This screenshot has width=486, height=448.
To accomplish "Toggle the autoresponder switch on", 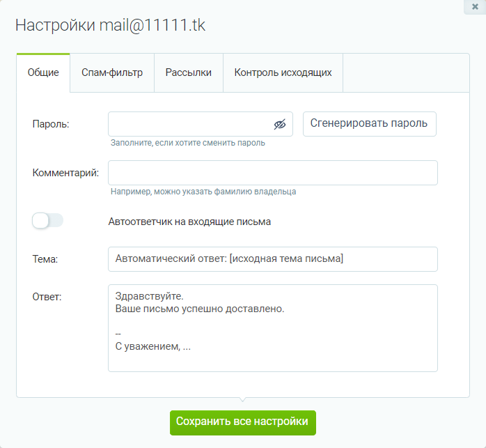I will pyautogui.click(x=48, y=221).
